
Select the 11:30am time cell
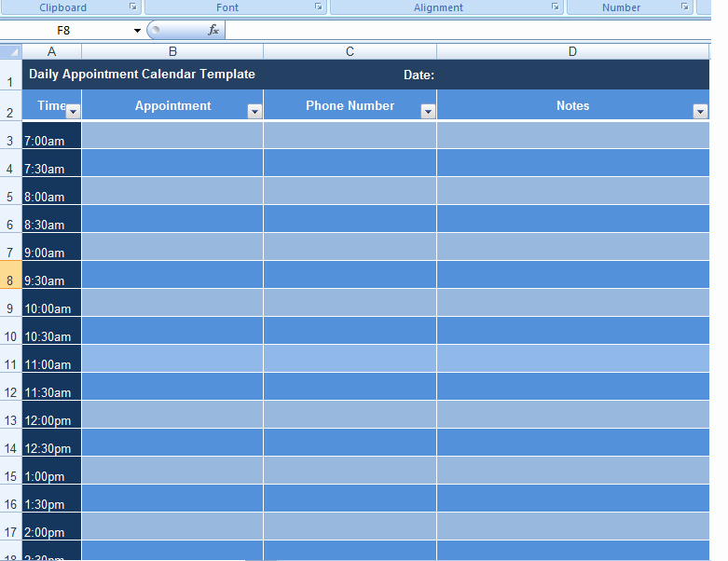[x=52, y=387]
